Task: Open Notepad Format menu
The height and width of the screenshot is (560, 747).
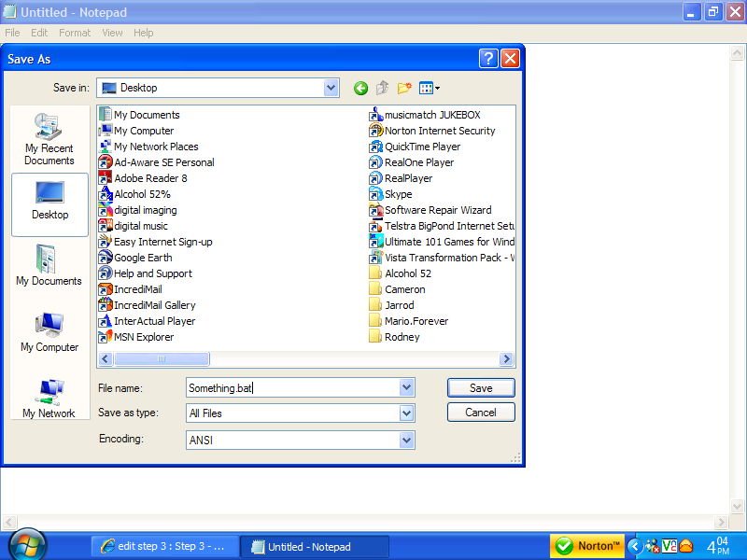Action: [x=75, y=33]
